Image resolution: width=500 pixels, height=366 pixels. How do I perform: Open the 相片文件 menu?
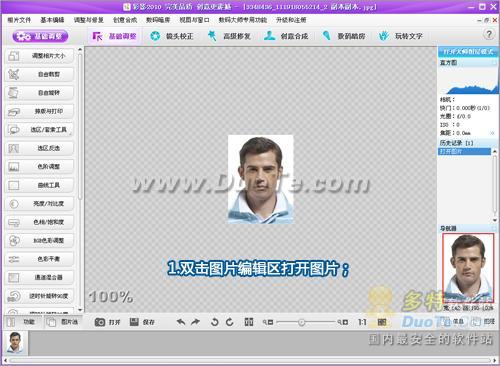[19, 20]
